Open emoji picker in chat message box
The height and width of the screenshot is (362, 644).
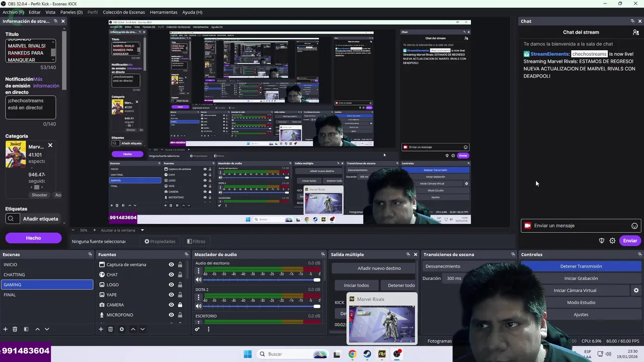pyautogui.click(x=634, y=226)
